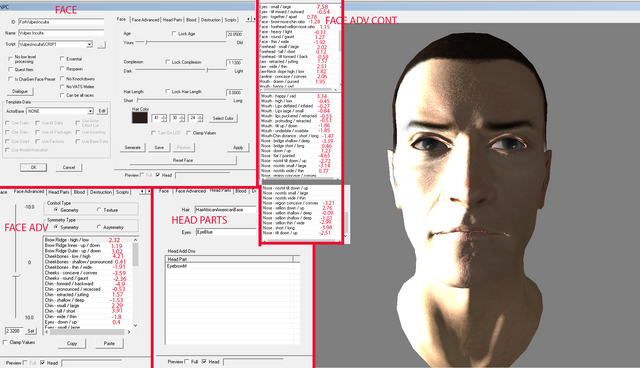
Task: Click Select Color for hair
Action: pos(223,118)
